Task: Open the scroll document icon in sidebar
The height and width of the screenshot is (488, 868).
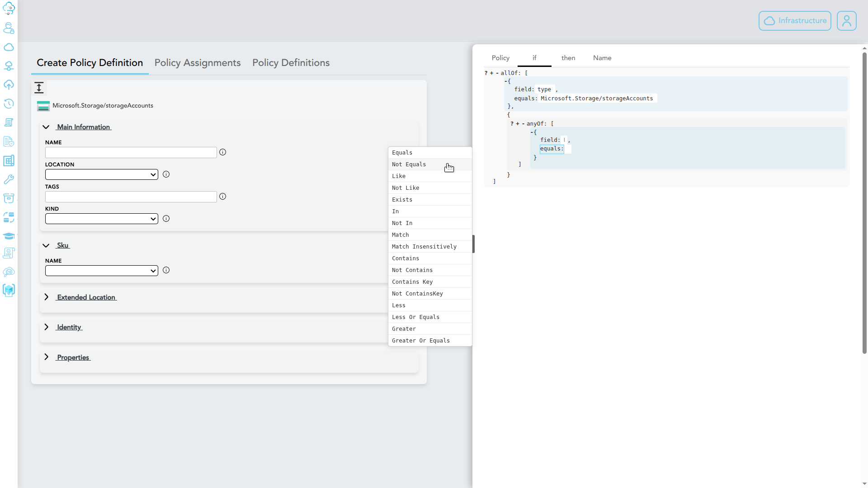Action: (9, 122)
